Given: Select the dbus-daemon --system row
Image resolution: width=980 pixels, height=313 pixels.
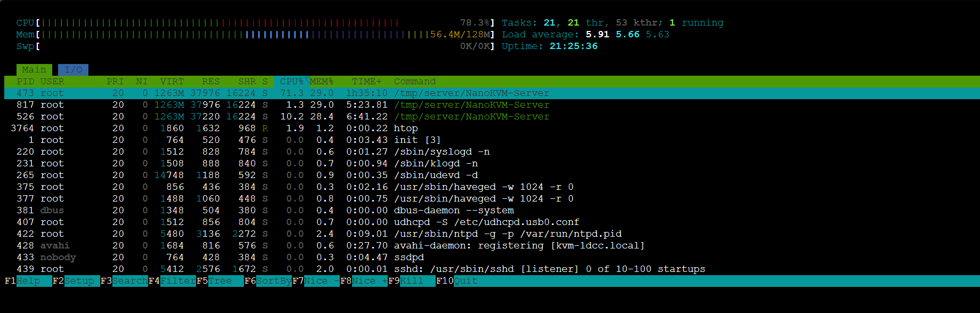Looking at the screenshot, I should click(x=492, y=211).
